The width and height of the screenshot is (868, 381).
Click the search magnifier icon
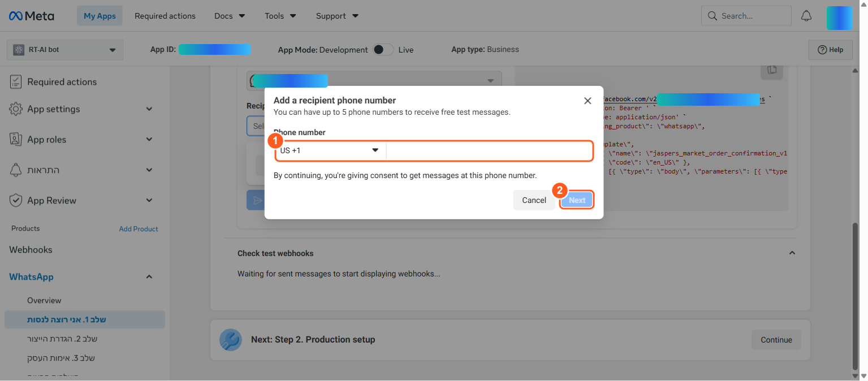click(712, 16)
